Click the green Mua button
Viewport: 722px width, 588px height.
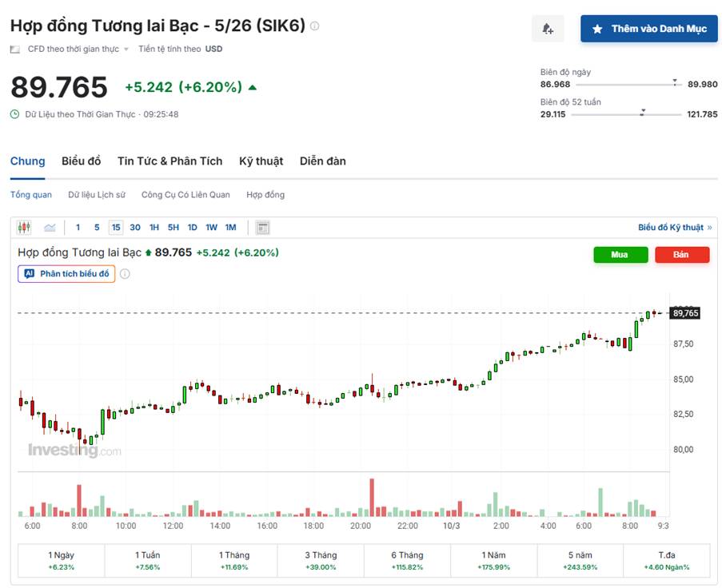[620, 254]
